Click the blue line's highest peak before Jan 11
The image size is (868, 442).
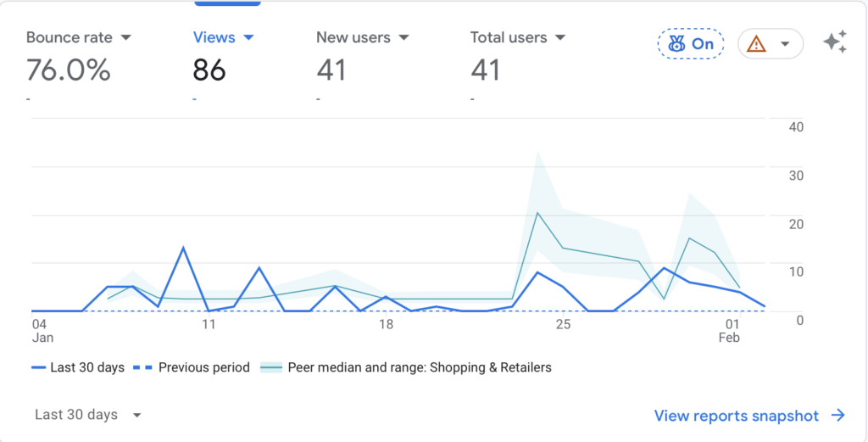(x=183, y=248)
